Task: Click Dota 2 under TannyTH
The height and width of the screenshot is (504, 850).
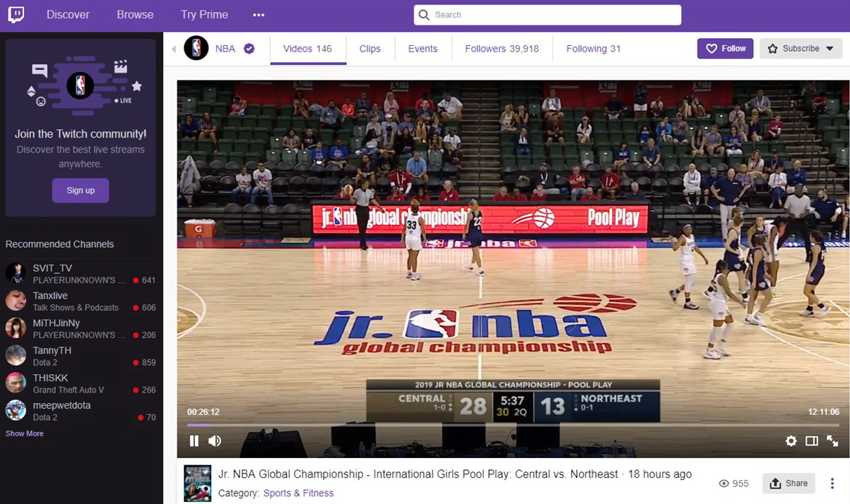Action: (45, 363)
